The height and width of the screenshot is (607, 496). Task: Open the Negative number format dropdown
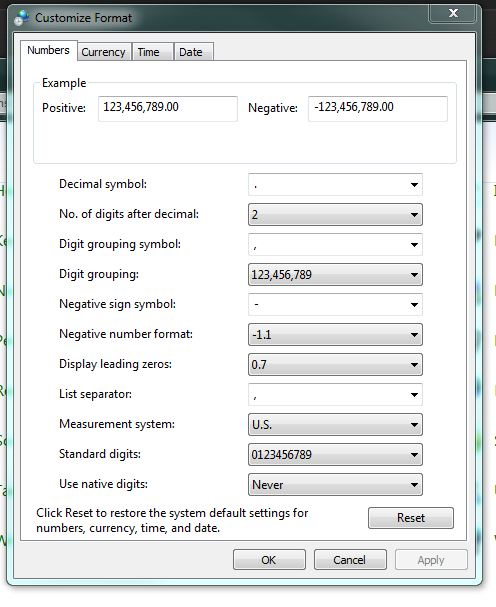(x=335, y=334)
